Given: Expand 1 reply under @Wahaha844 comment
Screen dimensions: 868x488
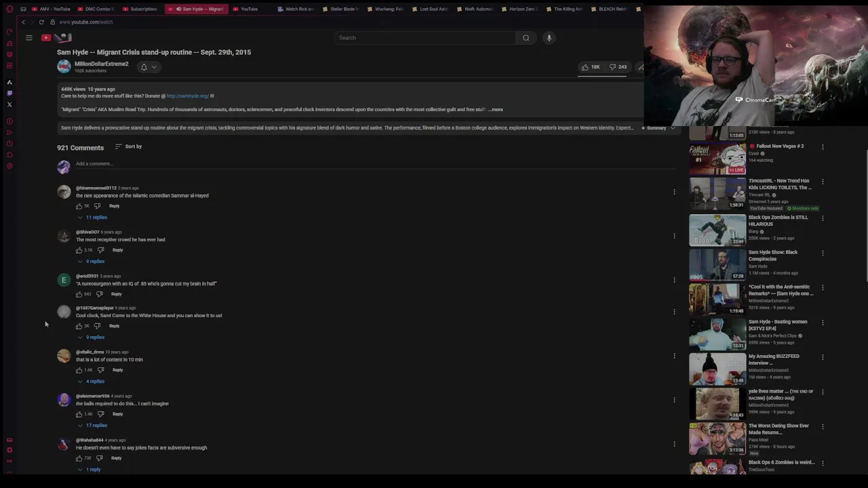Looking at the screenshot, I should click(90, 470).
